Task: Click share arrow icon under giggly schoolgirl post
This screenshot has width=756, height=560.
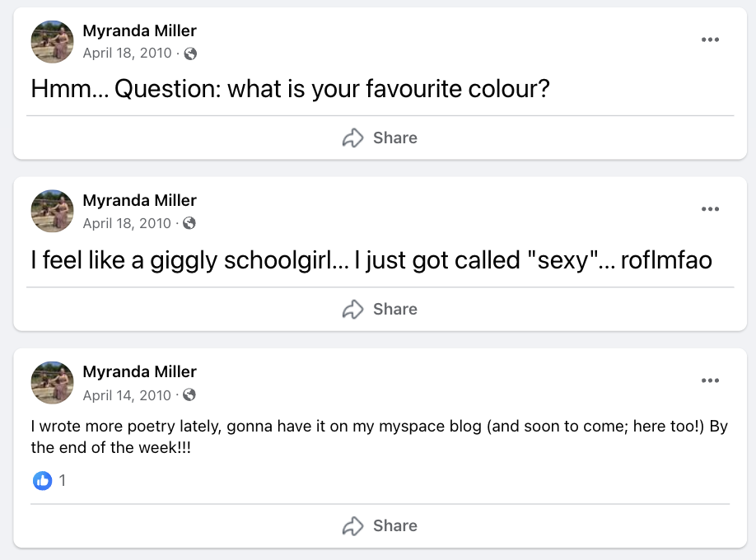Action: pyautogui.click(x=352, y=309)
